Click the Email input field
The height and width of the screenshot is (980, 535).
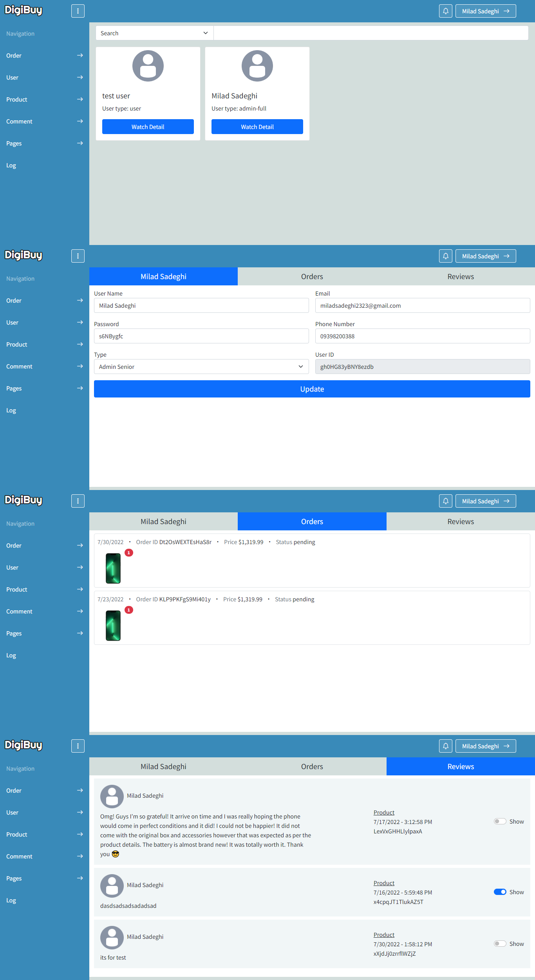423,305
